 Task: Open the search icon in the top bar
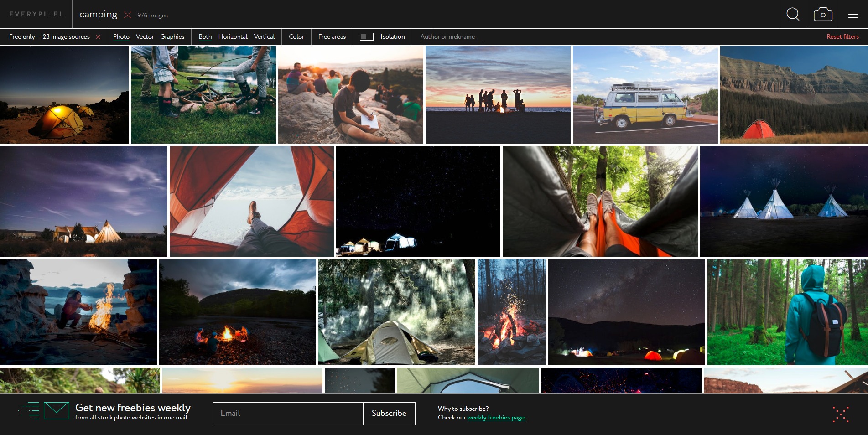(x=793, y=14)
